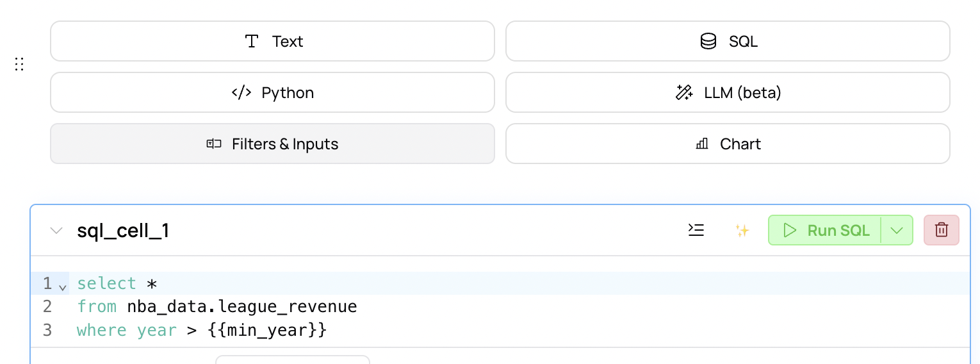Add a Filters & Inputs cell
Image resolution: width=980 pixels, height=364 pixels.
coord(272,144)
